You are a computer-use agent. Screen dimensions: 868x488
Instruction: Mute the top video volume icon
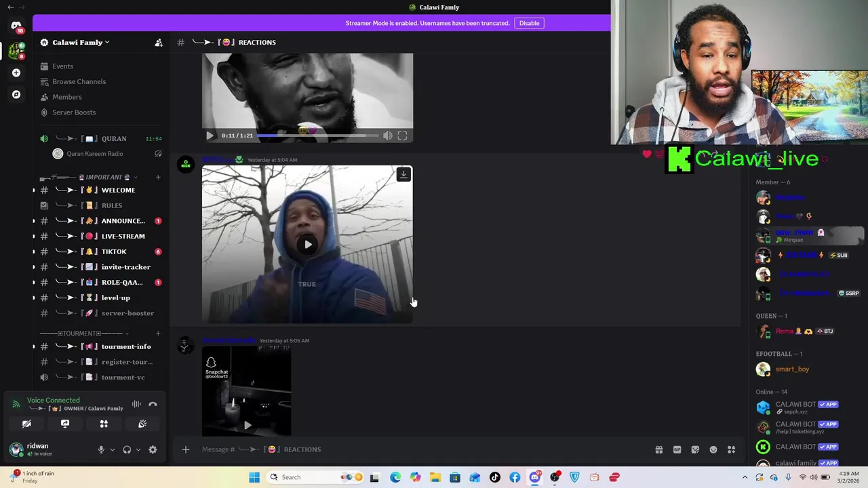(x=387, y=136)
